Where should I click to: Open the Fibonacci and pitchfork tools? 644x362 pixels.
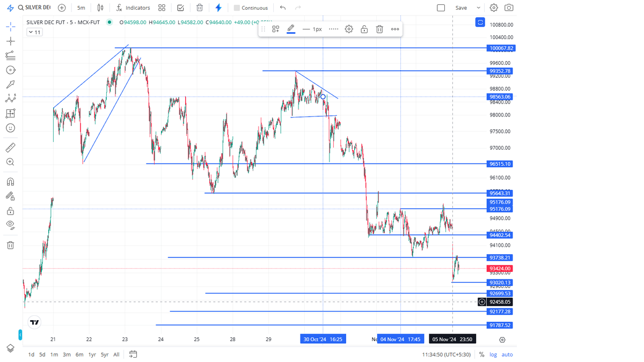[10, 55]
